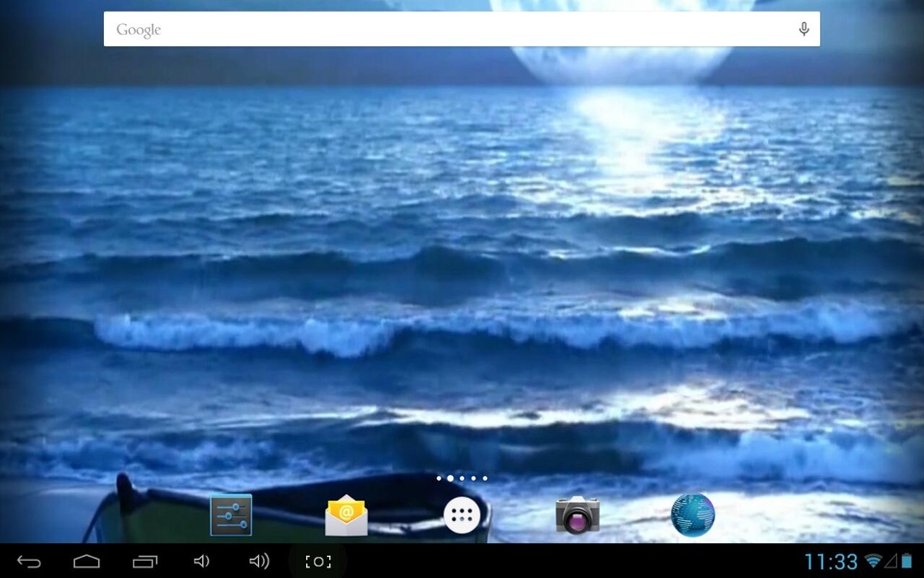Open the Browser globe icon

pyautogui.click(x=693, y=514)
